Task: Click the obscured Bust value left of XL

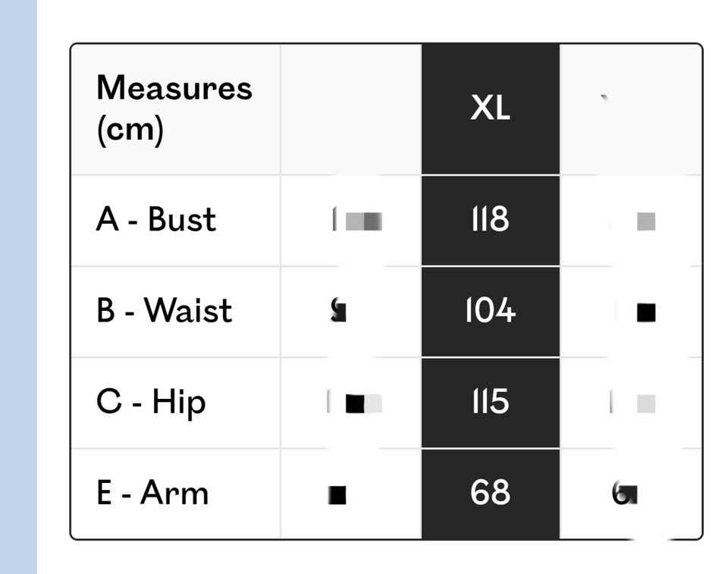Action: click(x=356, y=221)
